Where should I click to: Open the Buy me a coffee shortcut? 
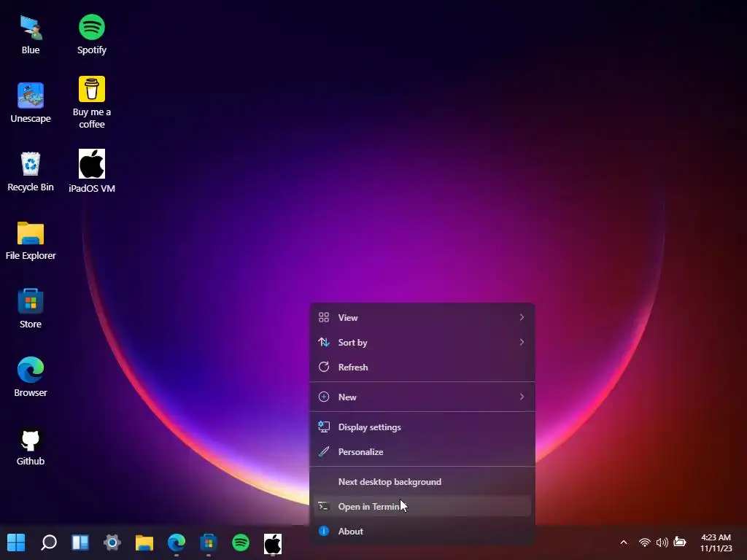91,103
